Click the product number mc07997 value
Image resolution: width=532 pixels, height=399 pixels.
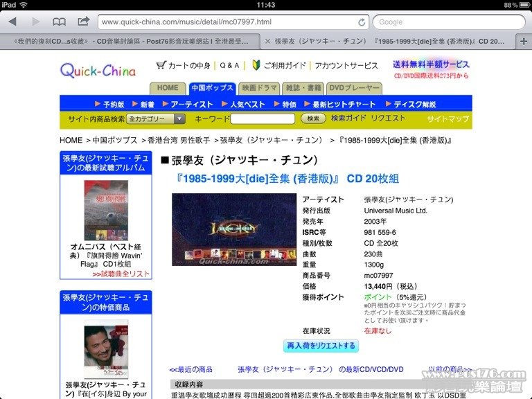point(379,276)
